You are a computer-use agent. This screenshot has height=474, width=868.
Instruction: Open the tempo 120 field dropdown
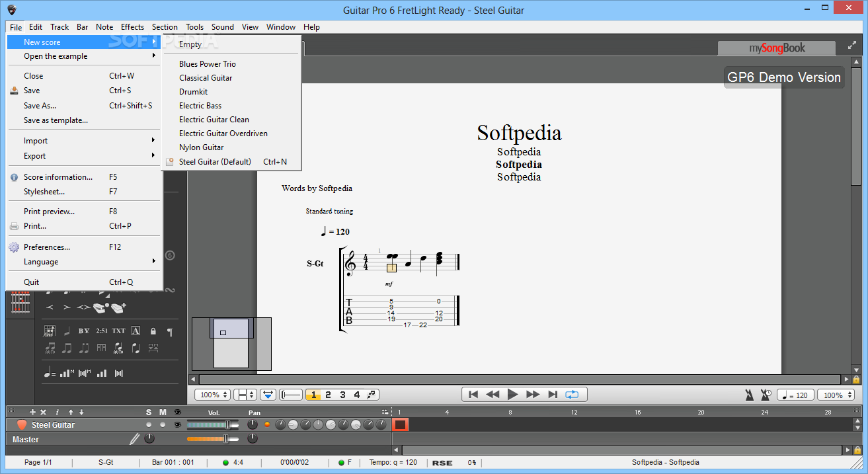pyautogui.click(x=795, y=395)
